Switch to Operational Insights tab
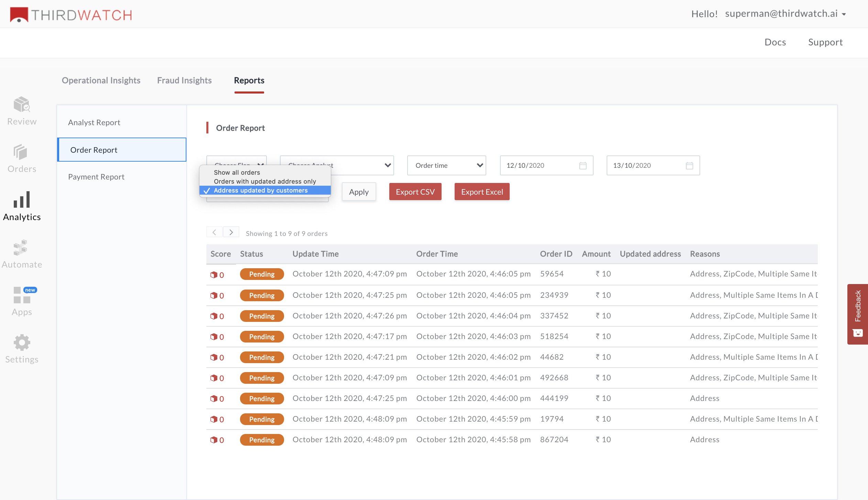 pos(101,80)
